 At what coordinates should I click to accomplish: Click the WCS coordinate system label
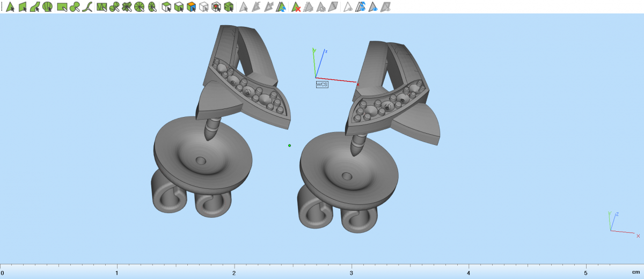321,84
